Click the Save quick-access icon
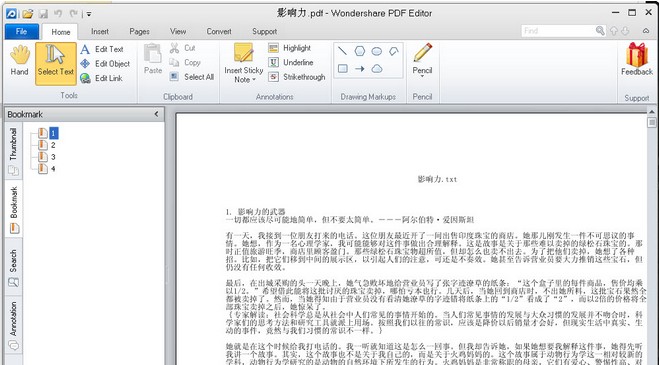Viewport: 659px width, 365px height. [43, 13]
